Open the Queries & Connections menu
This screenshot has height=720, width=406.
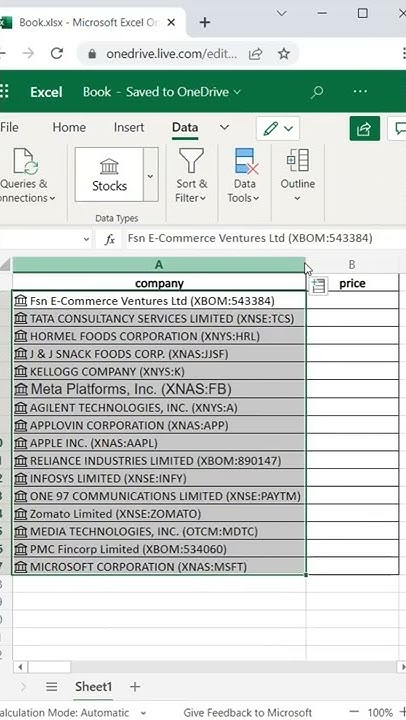click(25, 175)
